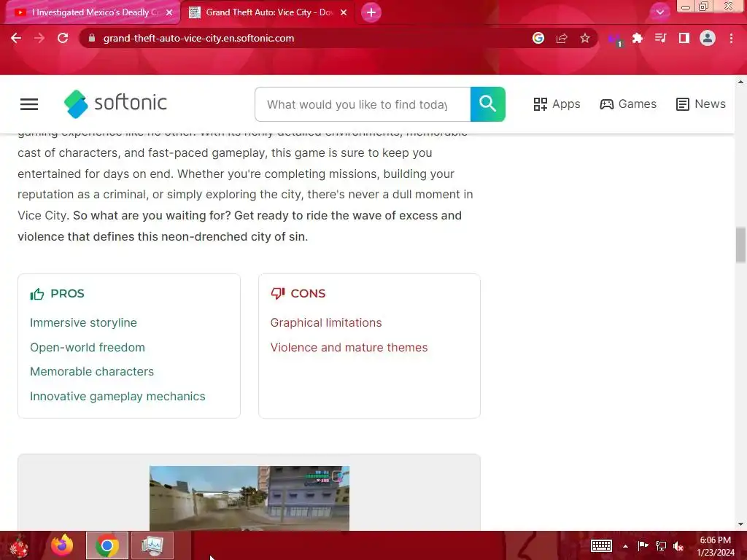
Task: Open the Chrome profile avatar
Action: [708, 38]
